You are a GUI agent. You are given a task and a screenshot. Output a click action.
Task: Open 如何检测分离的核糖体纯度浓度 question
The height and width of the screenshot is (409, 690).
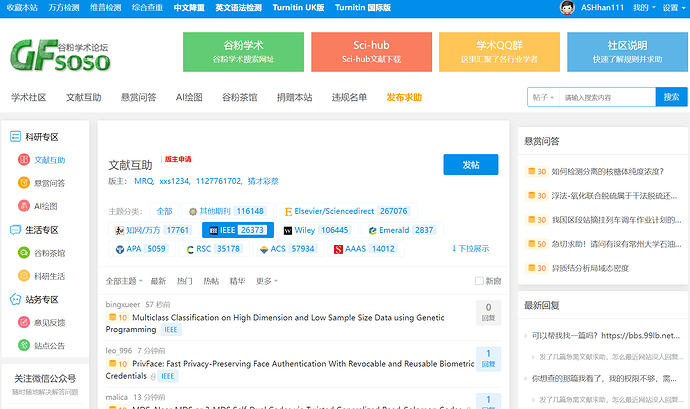608,171
